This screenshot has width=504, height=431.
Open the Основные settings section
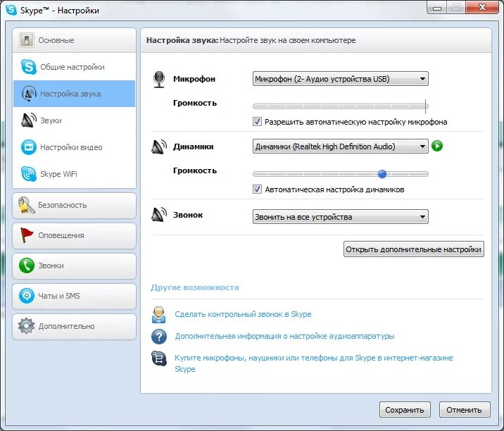pos(74,40)
